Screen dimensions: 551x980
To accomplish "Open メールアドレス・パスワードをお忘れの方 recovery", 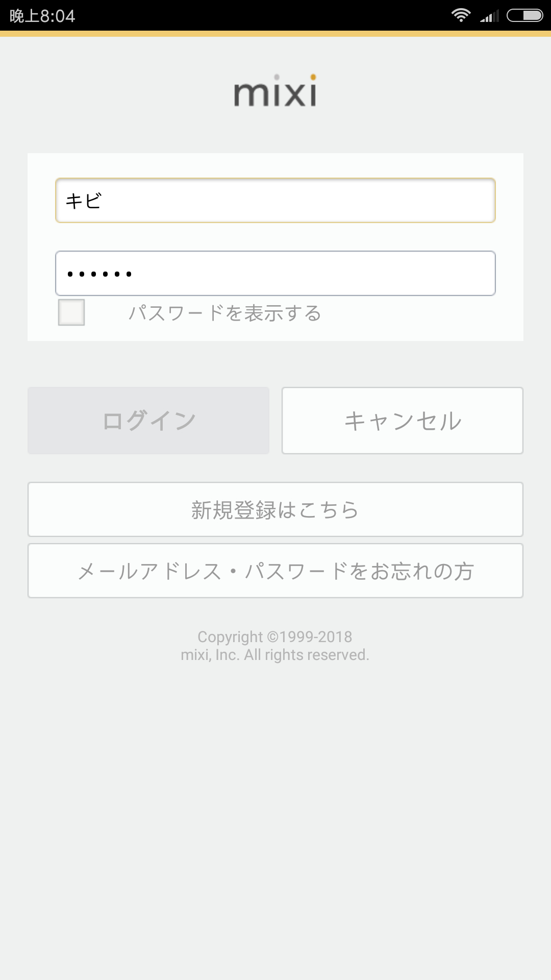I will (275, 571).
